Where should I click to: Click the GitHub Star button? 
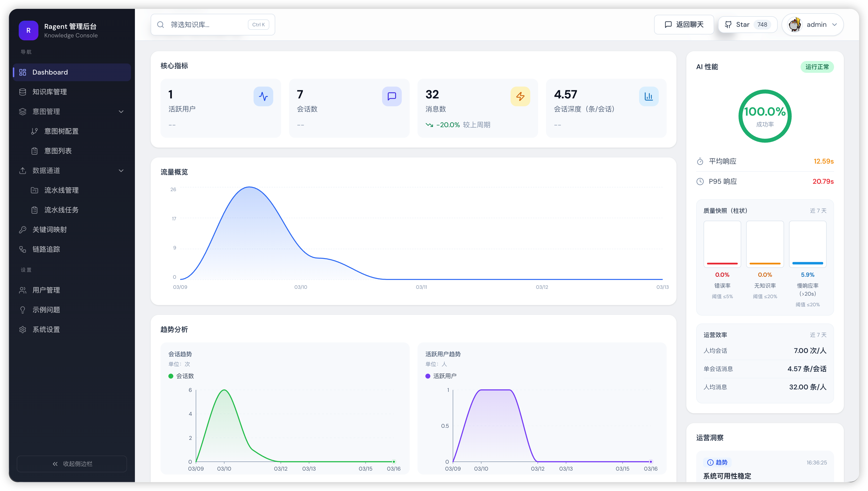click(x=748, y=25)
